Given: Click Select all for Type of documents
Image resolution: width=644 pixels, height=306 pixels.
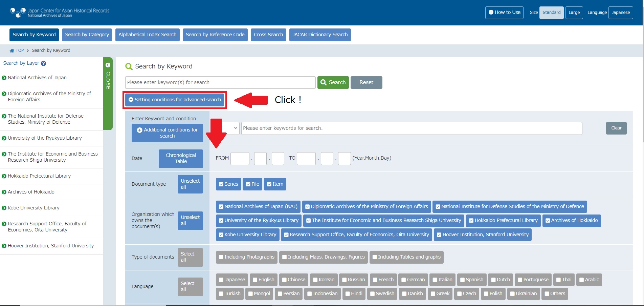Looking at the screenshot, I should click(x=190, y=257).
